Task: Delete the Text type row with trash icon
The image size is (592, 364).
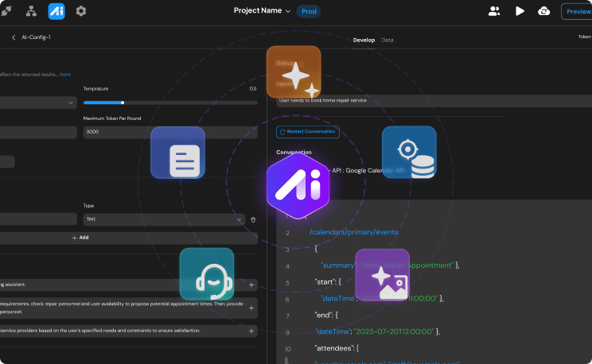Action: coord(253,219)
